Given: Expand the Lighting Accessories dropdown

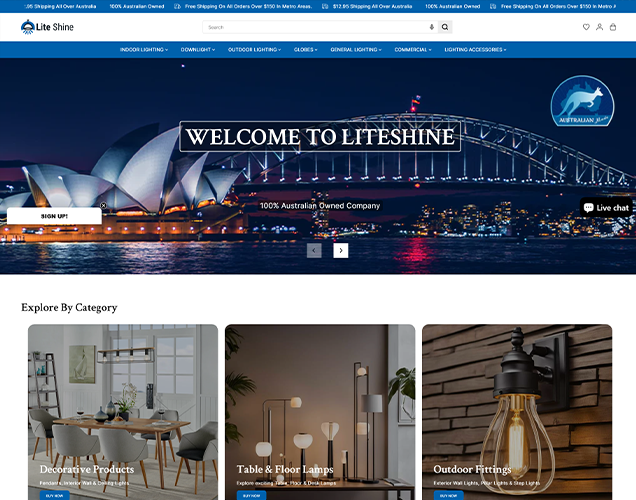Looking at the screenshot, I should pyautogui.click(x=475, y=49).
